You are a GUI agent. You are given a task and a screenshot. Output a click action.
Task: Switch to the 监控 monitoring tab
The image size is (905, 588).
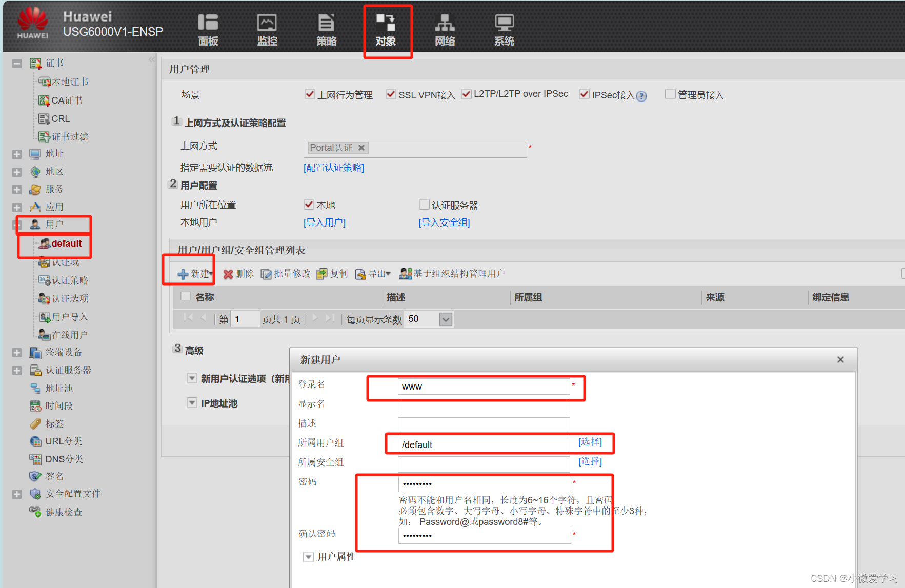click(267, 30)
